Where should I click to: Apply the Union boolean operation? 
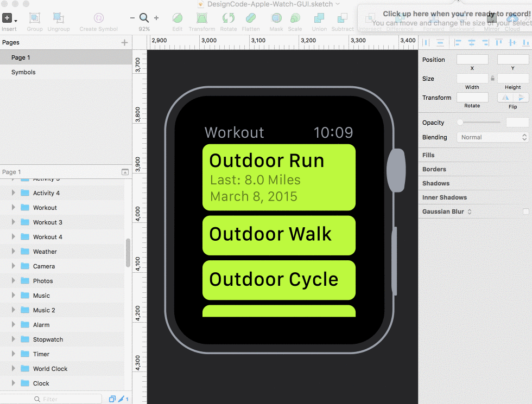click(319, 18)
